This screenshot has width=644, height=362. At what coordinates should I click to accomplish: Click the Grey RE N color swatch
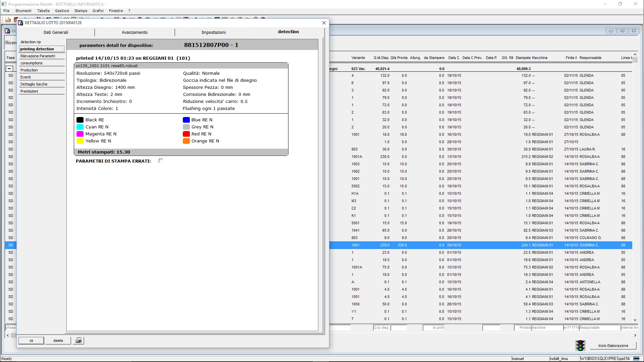point(186,127)
